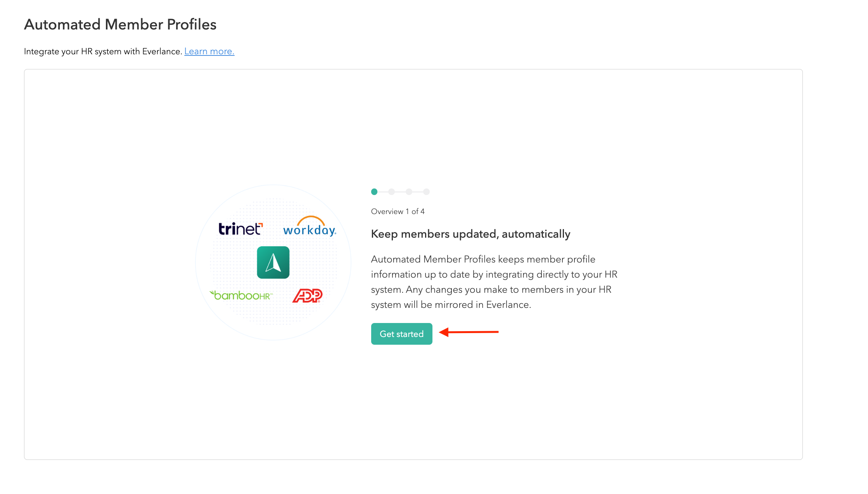Click the TriNet logo
The width and height of the screenshot is (868, 494).
[x=240, y=229]
